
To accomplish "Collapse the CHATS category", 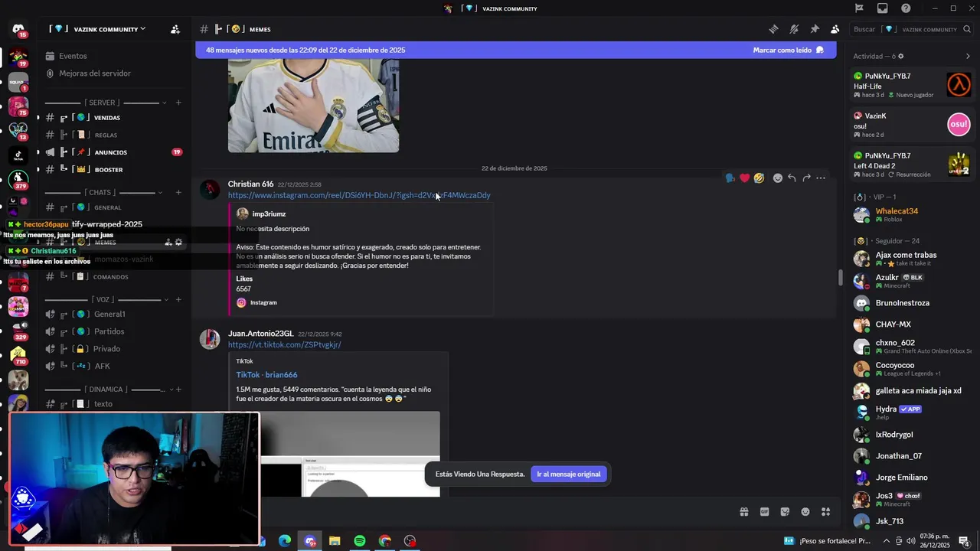I will click(106, 192).
